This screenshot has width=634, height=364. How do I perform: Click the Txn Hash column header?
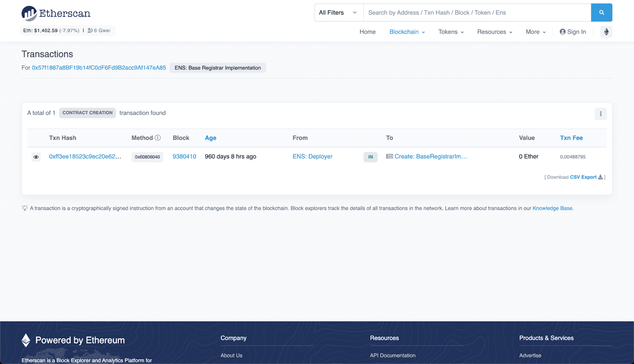63,138
